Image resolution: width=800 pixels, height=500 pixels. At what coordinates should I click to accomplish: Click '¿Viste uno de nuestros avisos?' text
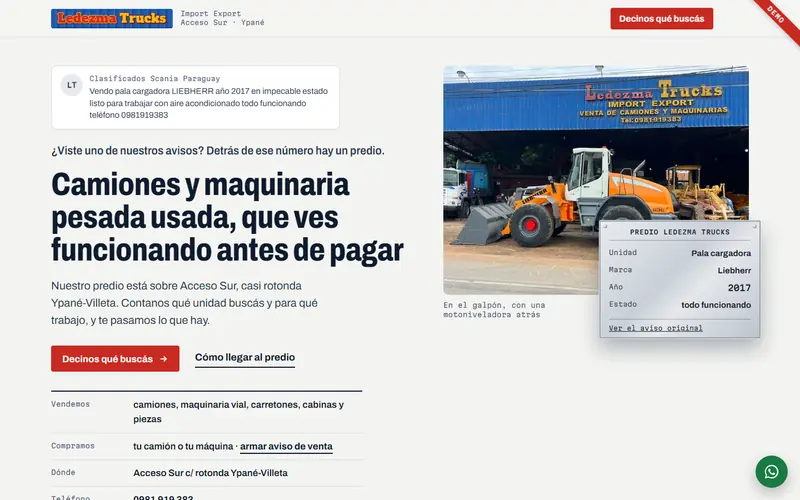218,151
